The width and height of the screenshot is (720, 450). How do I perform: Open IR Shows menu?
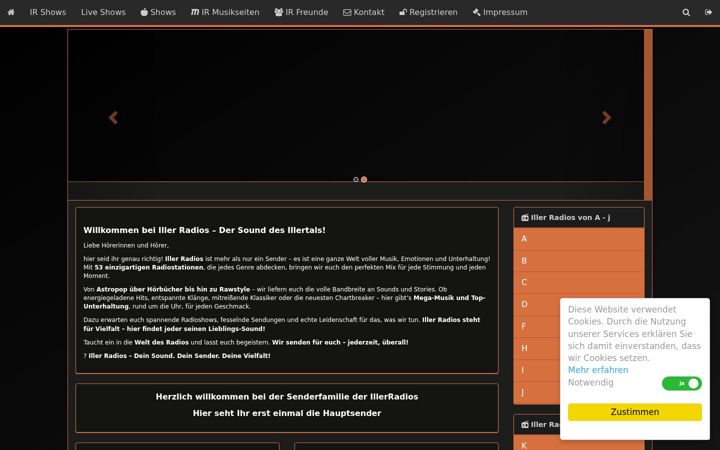pos(48,12)
